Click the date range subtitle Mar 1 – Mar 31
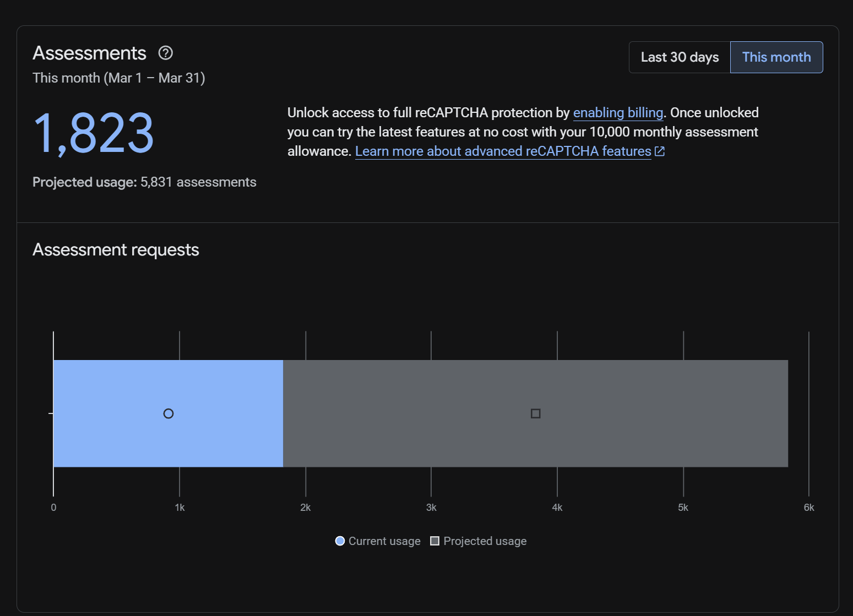853x616 pixels. [x=118, y=78]
